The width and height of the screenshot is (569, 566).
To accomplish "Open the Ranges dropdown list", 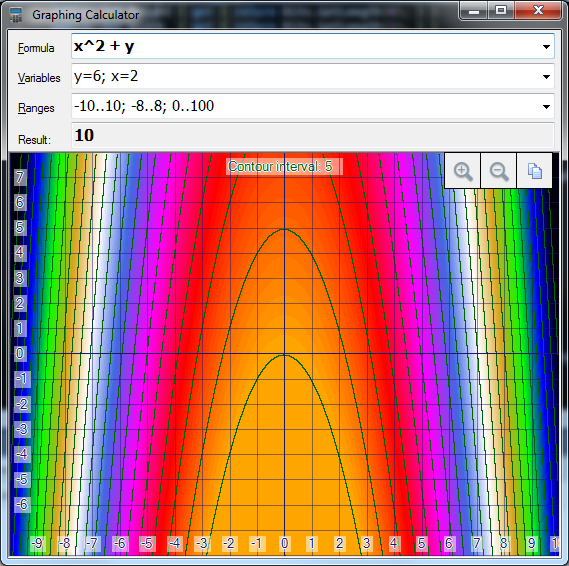I will point(546,107).
